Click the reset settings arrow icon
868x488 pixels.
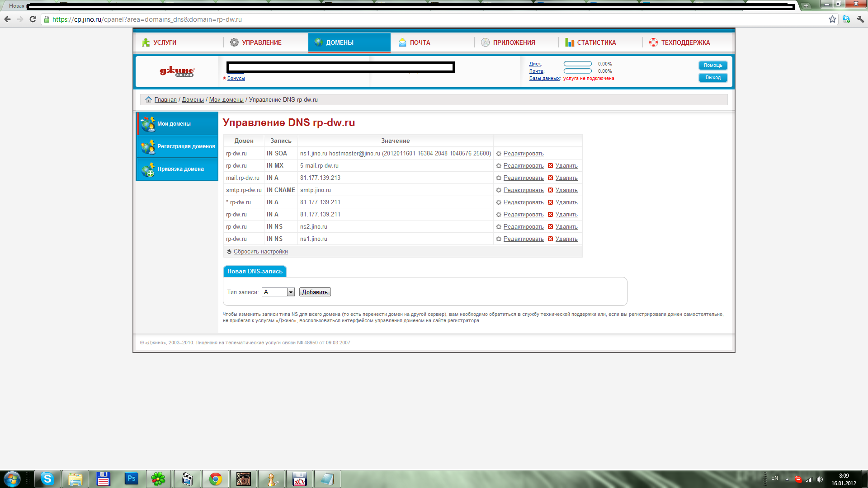[229, 252]
